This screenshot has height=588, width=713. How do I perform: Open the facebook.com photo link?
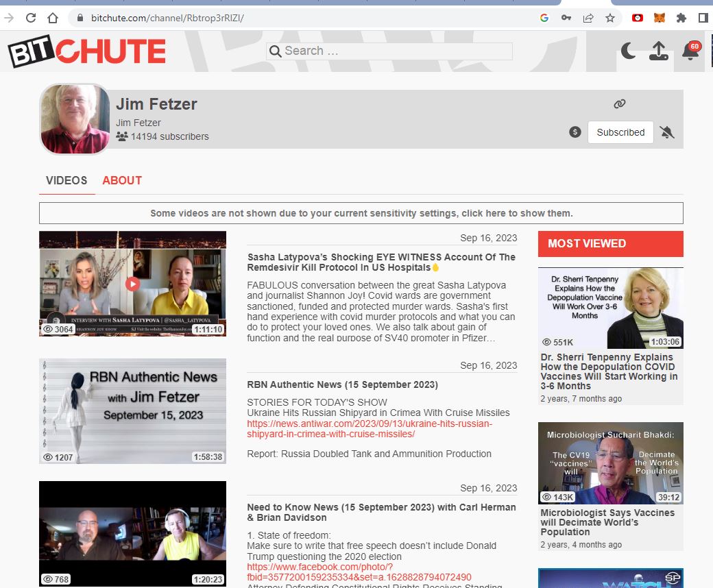point(359,572)
